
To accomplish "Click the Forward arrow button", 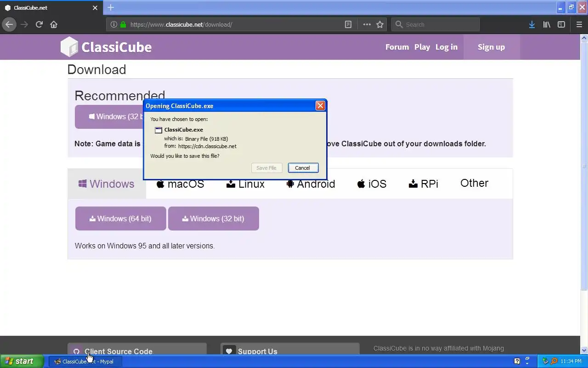I will [24, 24].
